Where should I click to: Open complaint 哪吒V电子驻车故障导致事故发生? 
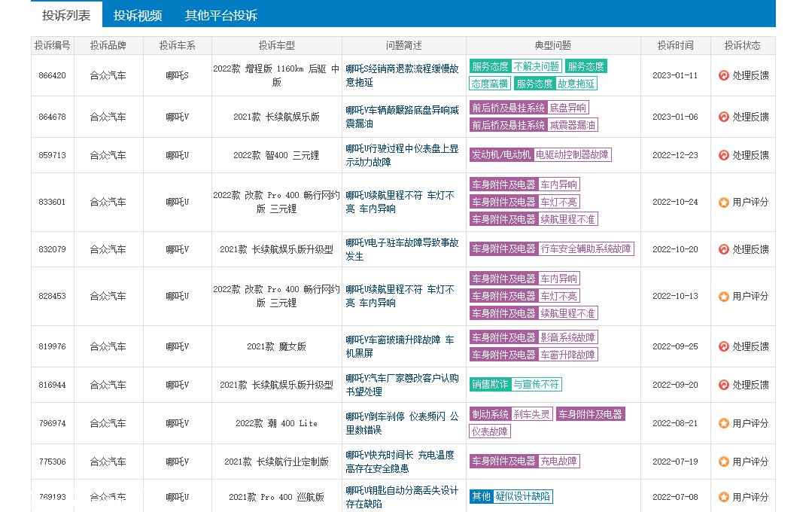402,249
